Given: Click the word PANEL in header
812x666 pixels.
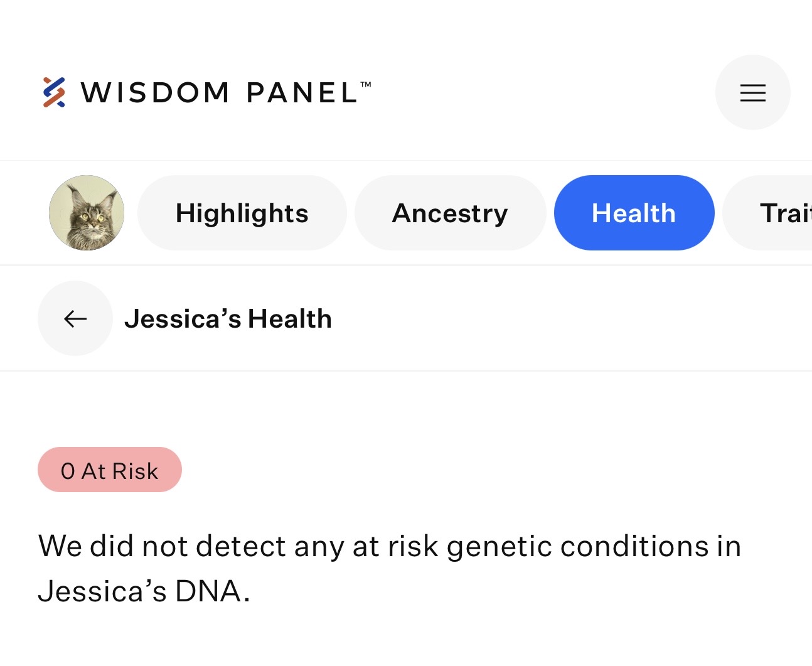Looking at the screenshot, I should [302, 93].
